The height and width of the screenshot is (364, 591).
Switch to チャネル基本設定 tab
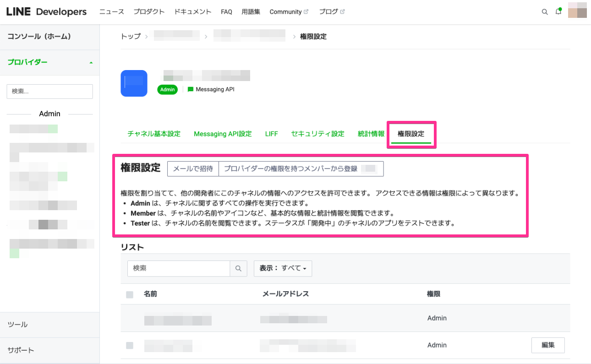point(154,134)
